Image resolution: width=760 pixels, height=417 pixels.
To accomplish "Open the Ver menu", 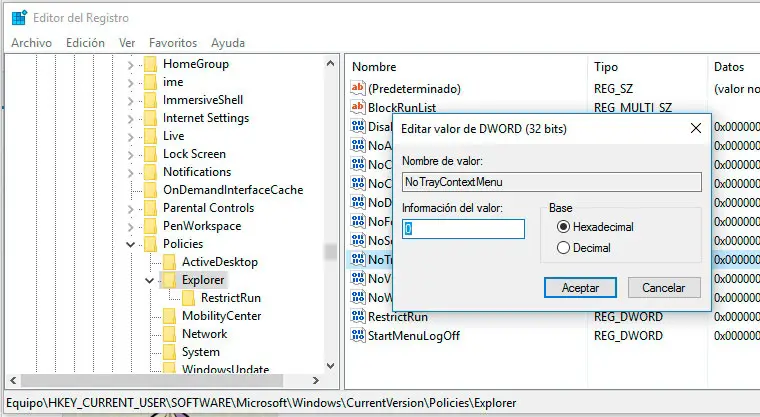I will click(127, 43).
